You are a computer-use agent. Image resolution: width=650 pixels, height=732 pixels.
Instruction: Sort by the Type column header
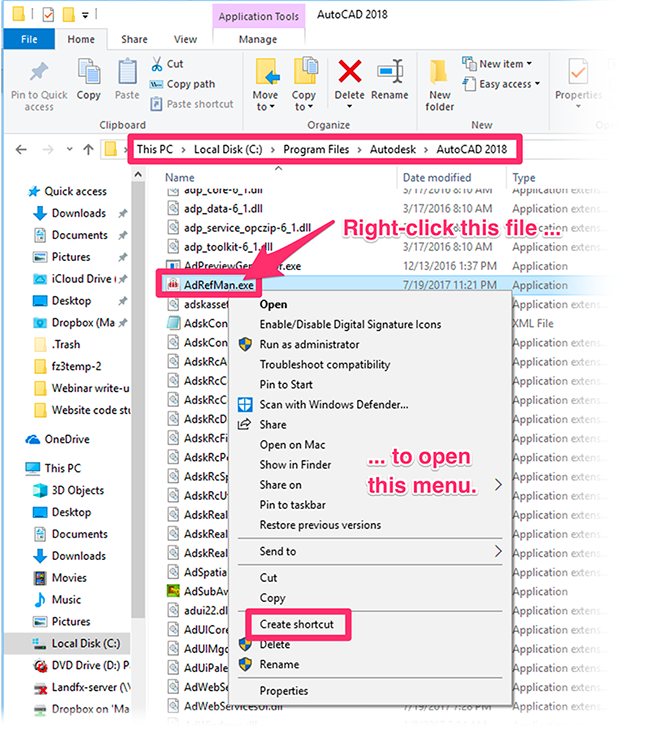pyautogui.click(x=524, y=177)
